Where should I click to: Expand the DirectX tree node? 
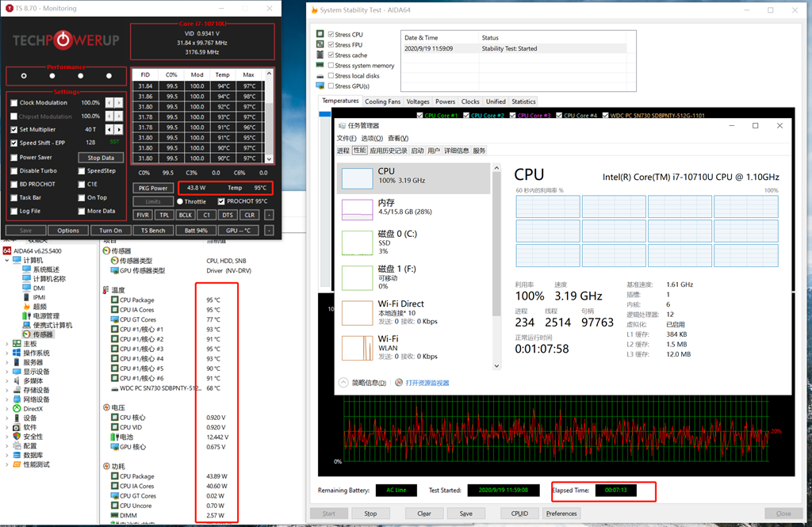[x=6, y=408]
